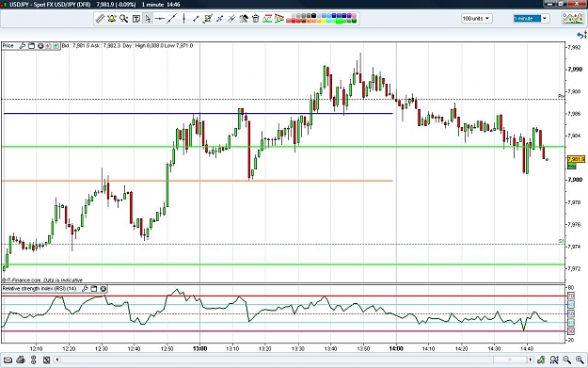Open RSI indicator wrench settings
Screen dimensions: 588x368
pyautogui.click(x=85, y=289)
